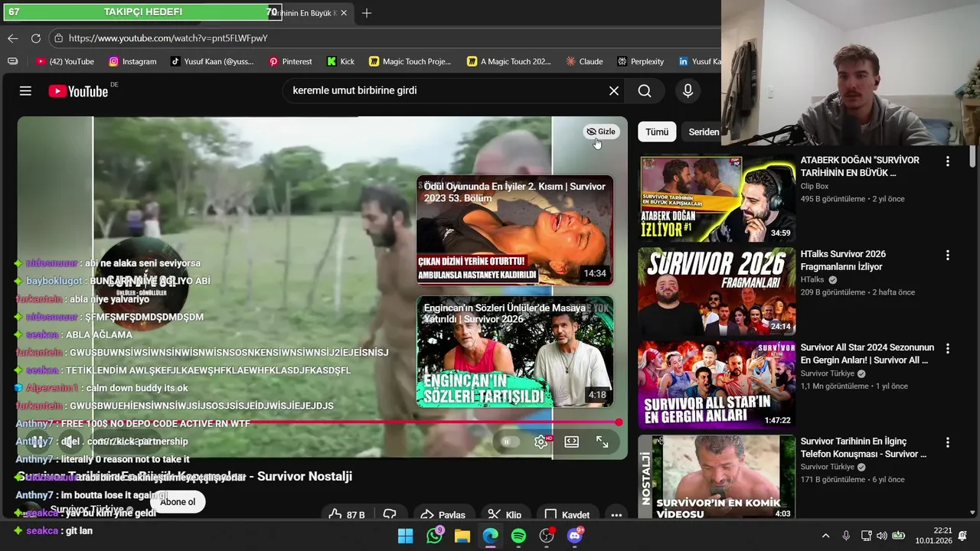Open Discord from the taskbar

pyautogui.click(x=575, y=536)
